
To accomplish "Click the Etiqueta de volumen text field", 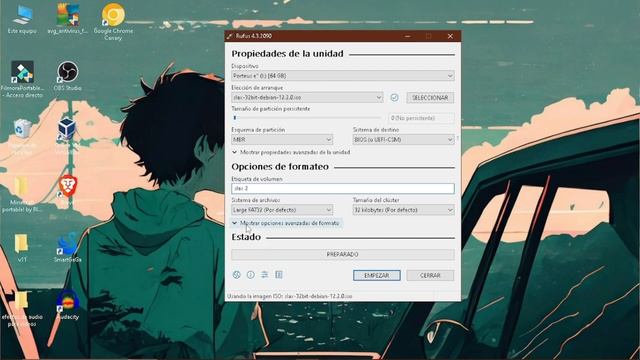I will pyautogui.click(x=342, y=188).
